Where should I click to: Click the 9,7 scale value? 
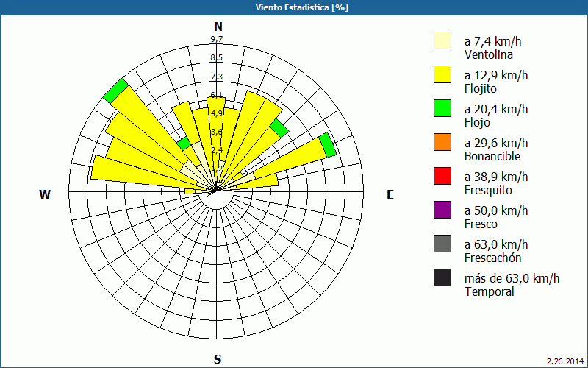pyautogui.click(x=217, y=39)
